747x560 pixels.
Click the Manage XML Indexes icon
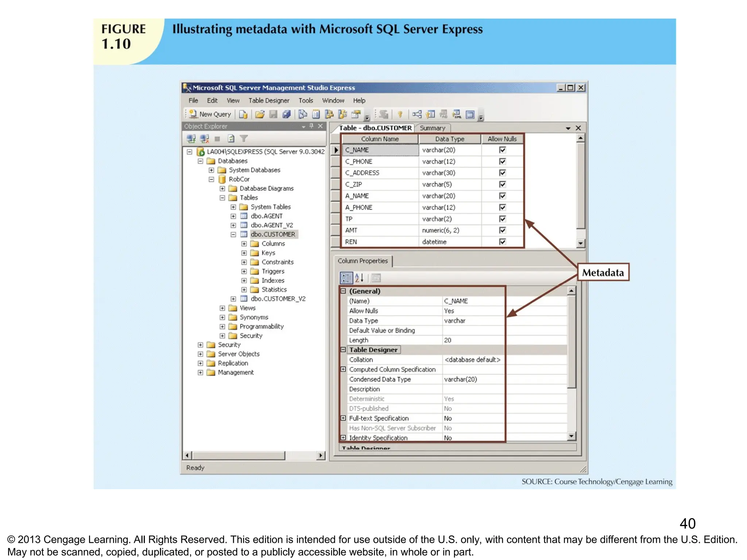(457, 114)
